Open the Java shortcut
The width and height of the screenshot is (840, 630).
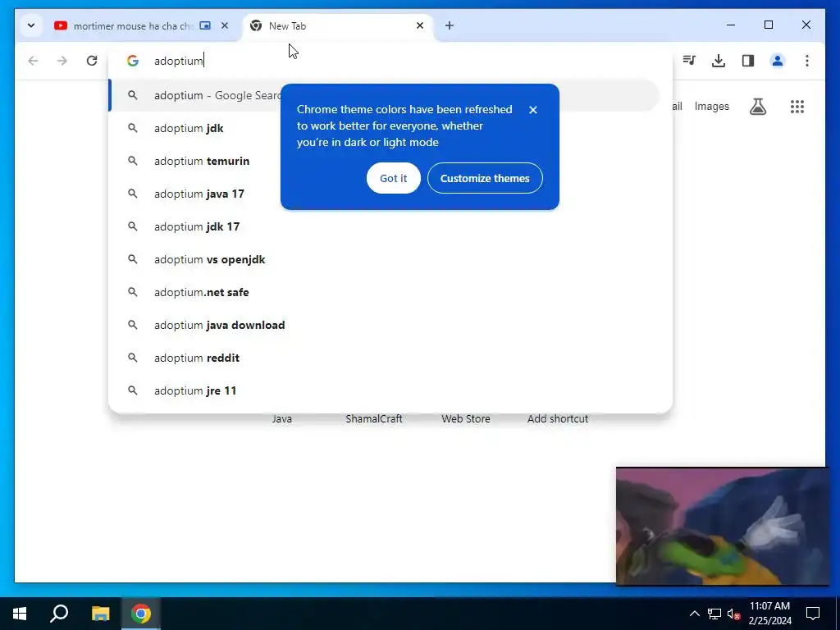coord(282,419)
